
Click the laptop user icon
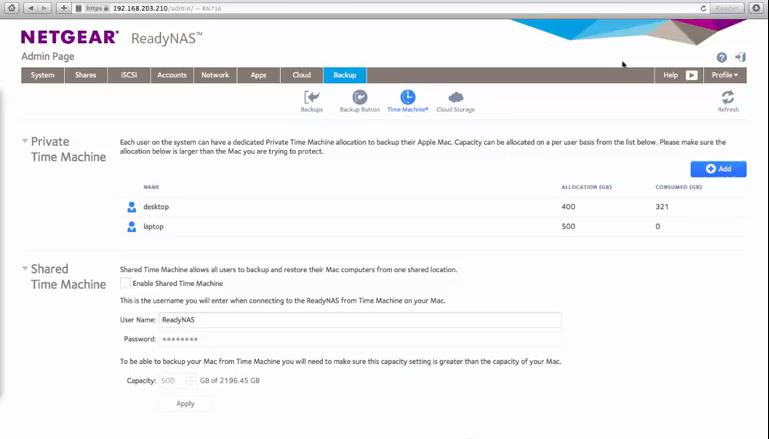131,227
